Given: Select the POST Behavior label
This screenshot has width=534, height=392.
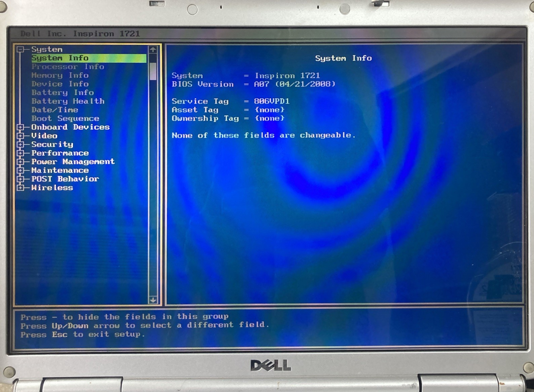Looking at the screenshot, I should (x=65, y=179).
